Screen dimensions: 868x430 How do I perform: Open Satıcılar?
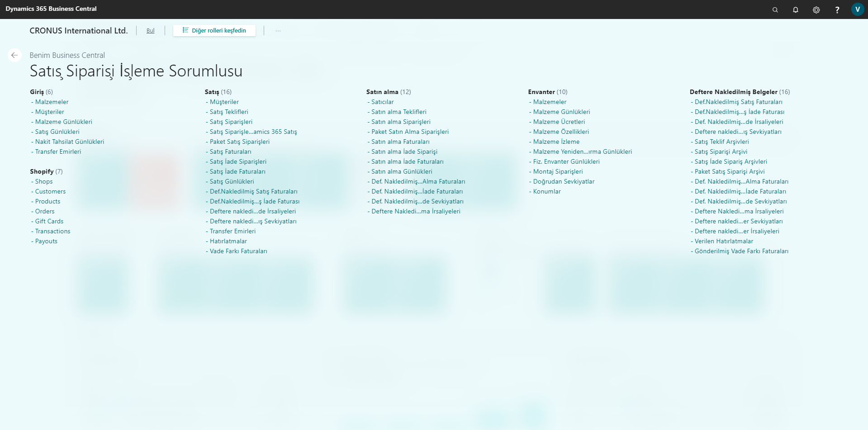click(383, 102)
